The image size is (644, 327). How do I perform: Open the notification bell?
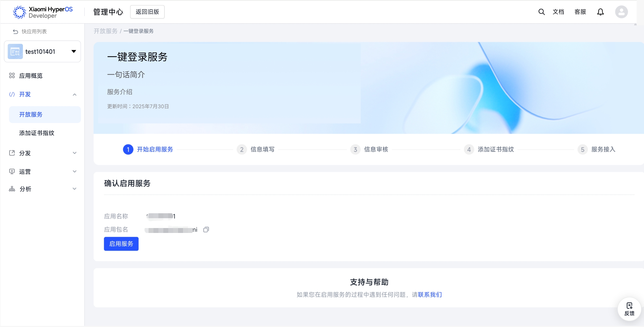click(600, 12)
